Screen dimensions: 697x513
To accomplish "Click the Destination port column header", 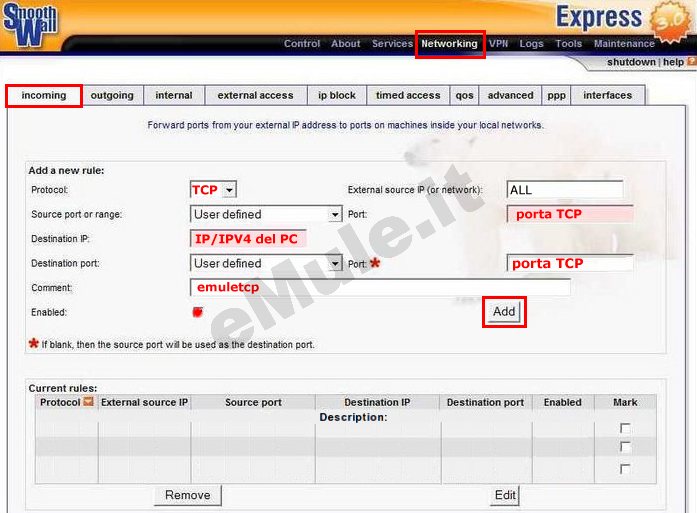I will (485, 402).
